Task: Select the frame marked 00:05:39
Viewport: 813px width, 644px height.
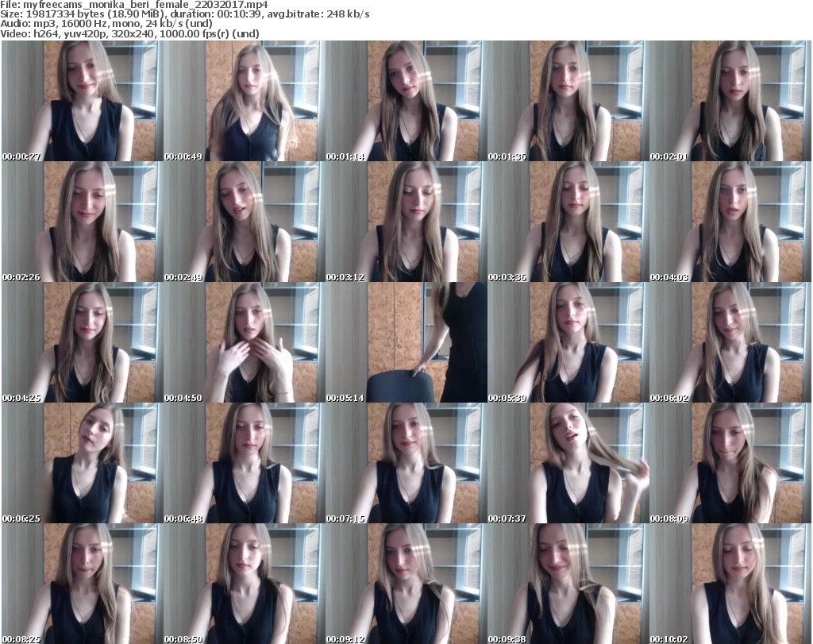Action: coord(568,343)
